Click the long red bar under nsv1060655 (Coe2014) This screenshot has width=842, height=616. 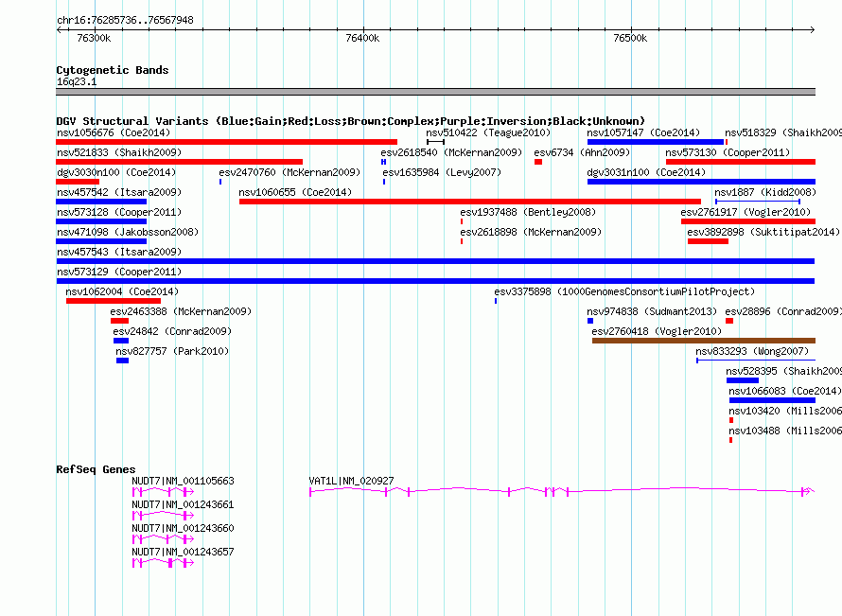click(470, 202)
